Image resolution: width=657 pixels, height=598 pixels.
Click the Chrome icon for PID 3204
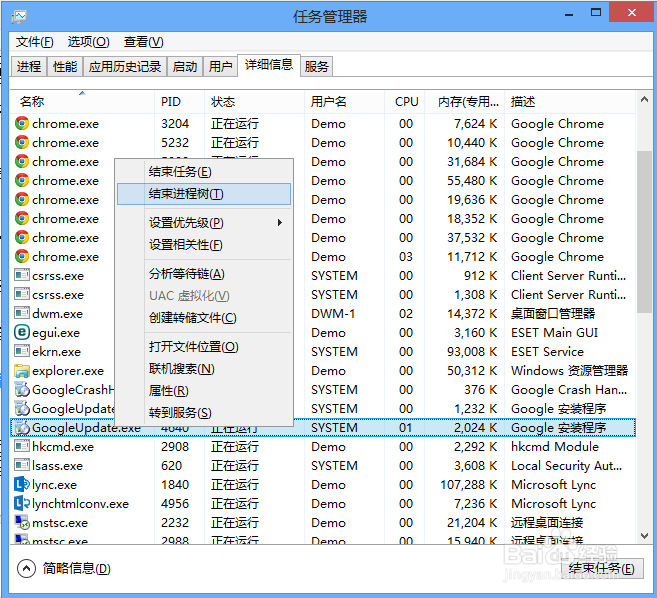tap(22, 124)
